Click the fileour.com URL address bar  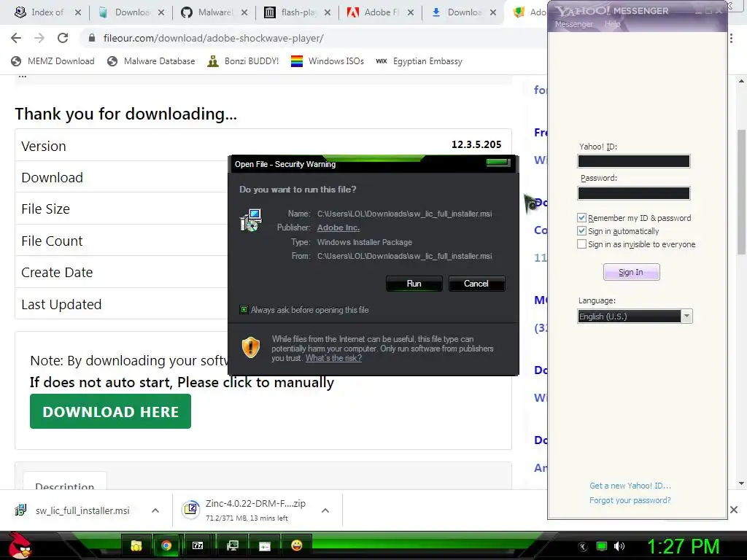click(214, 38)
